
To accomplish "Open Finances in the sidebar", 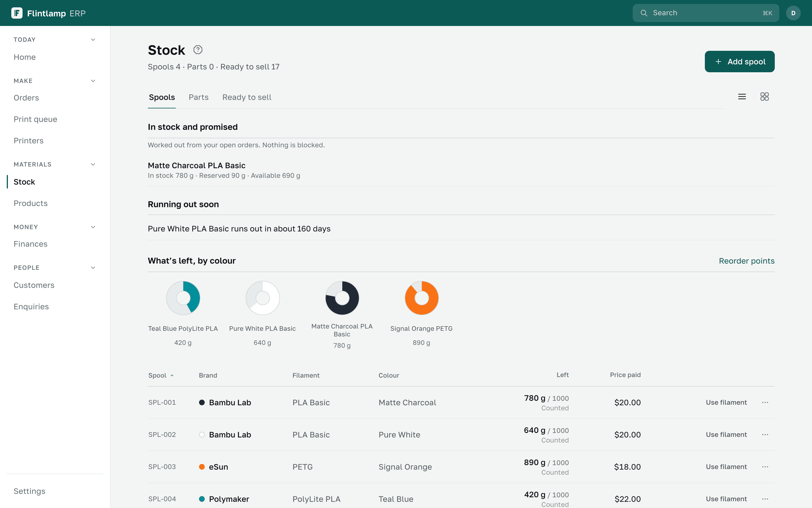I will point(30,244).
